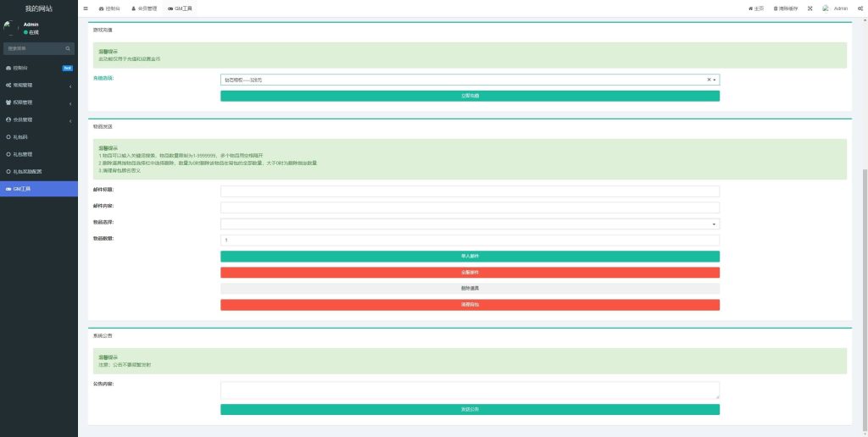Click the fullscreen icon in top bar

click(810, 8)
